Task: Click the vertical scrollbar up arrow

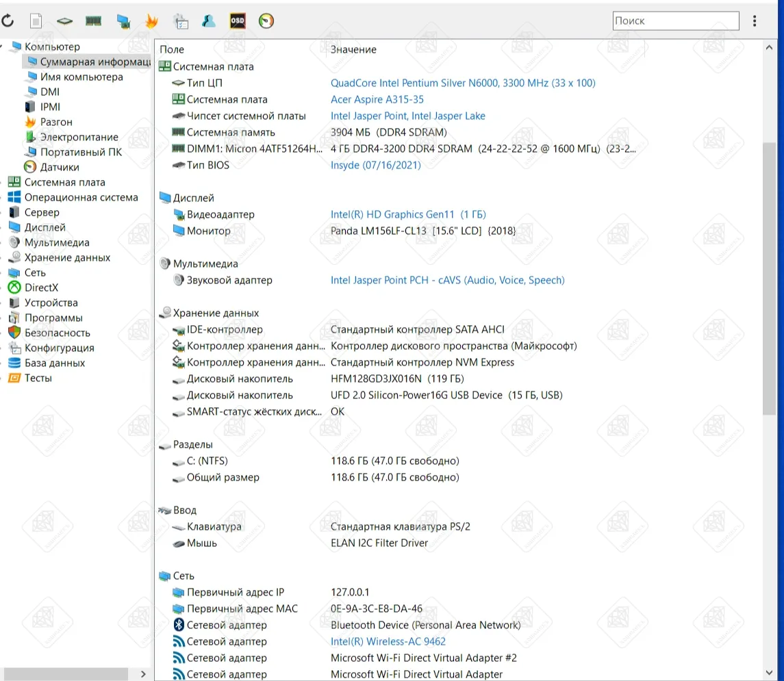Action: [769, 47]
